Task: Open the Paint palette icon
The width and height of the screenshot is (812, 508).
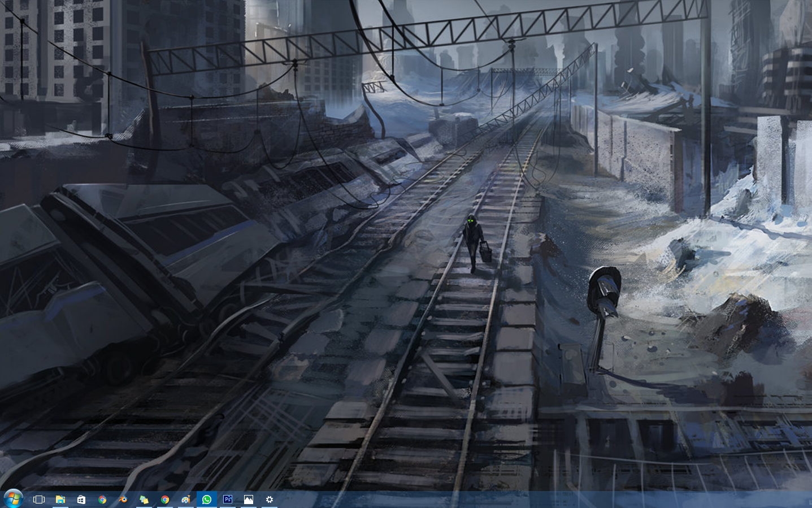Action: pos(186,500)
